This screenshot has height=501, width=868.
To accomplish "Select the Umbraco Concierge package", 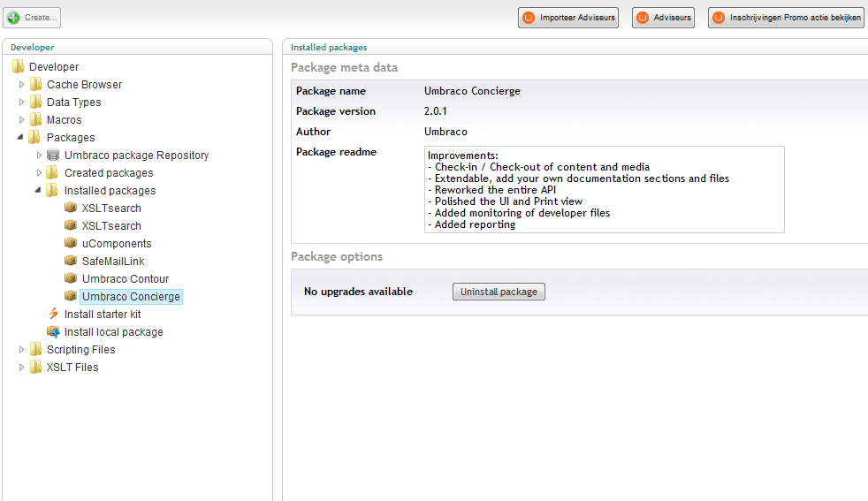I will coord(131,297).
